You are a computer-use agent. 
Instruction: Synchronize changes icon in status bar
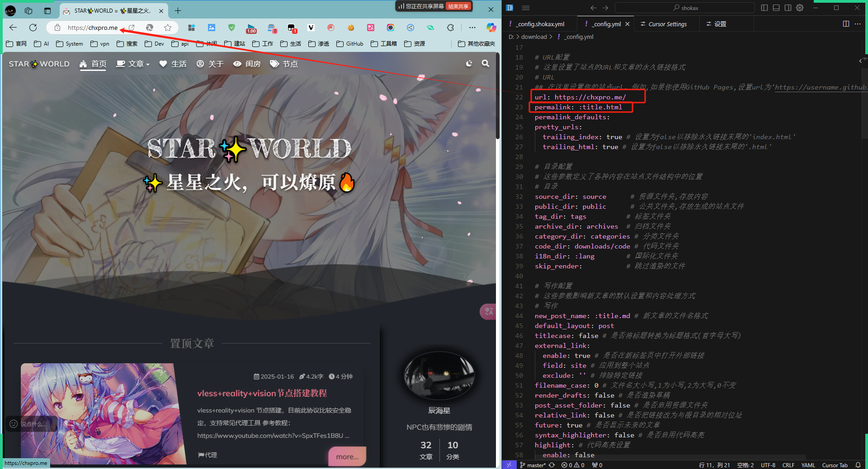pyautogui.click(x=552, y=465)
